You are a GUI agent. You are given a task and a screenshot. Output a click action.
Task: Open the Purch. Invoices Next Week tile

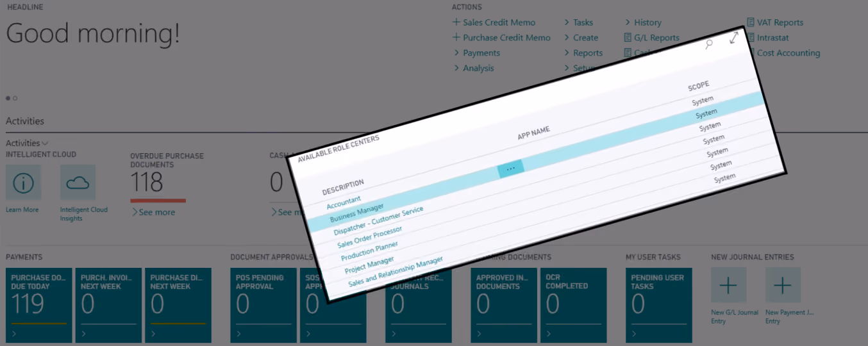pyautogui.click(x=108, y=305)
